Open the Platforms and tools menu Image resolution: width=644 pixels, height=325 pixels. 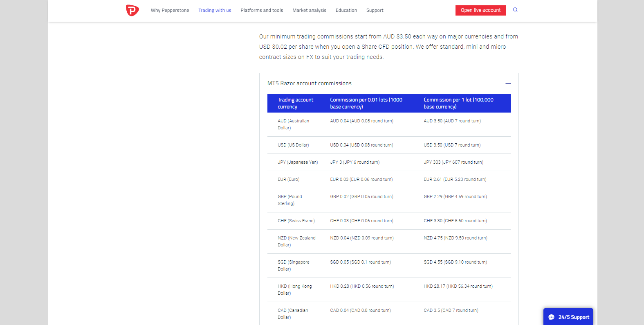[262, 10]
